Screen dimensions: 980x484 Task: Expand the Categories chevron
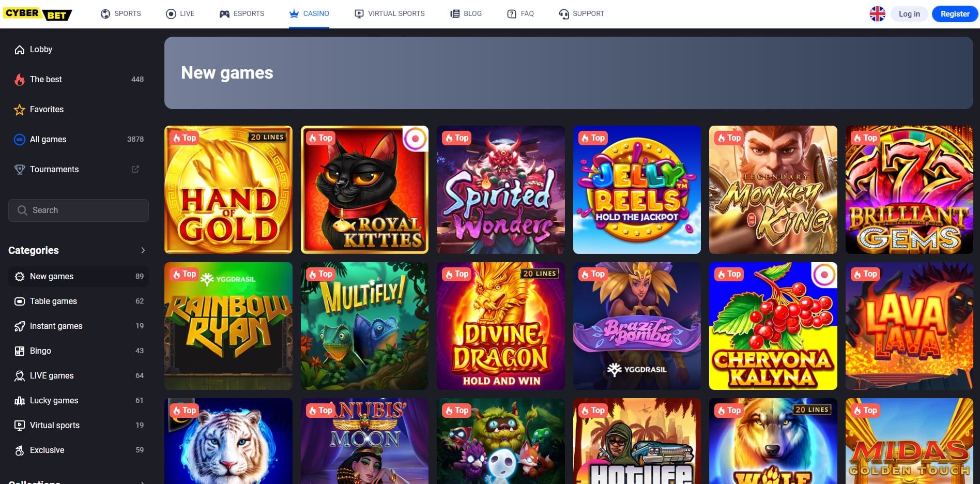143,250
